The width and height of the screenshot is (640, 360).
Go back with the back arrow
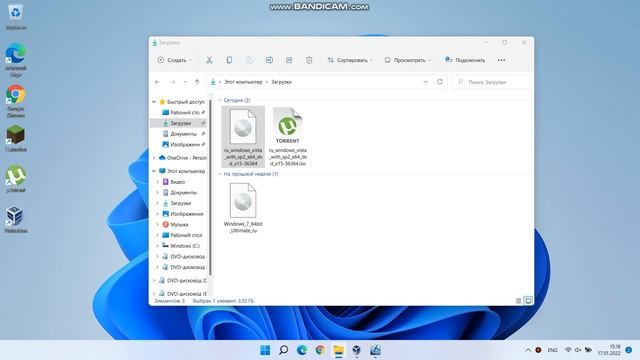(x=158, y=82)
